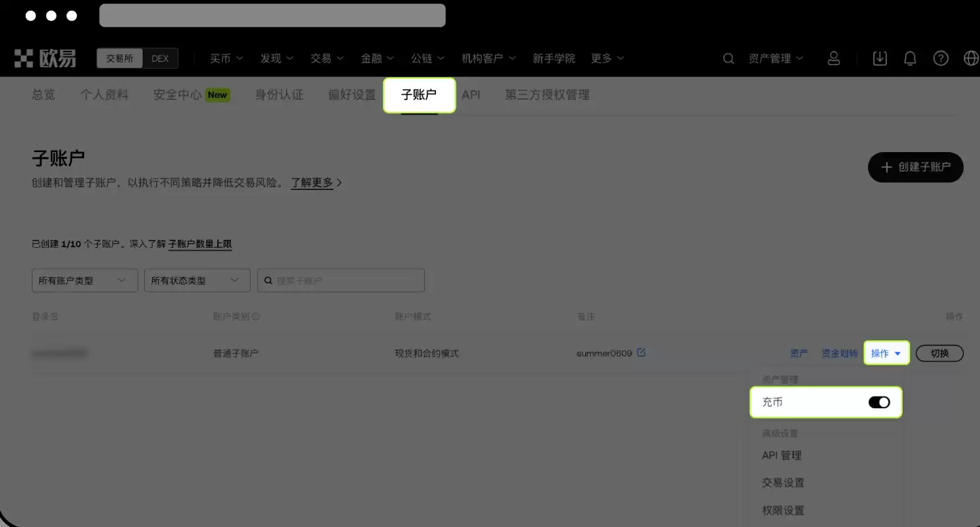Open the search magnifier in the top bar
Viewport: 980px width, 527px height.
coord(728,58)
